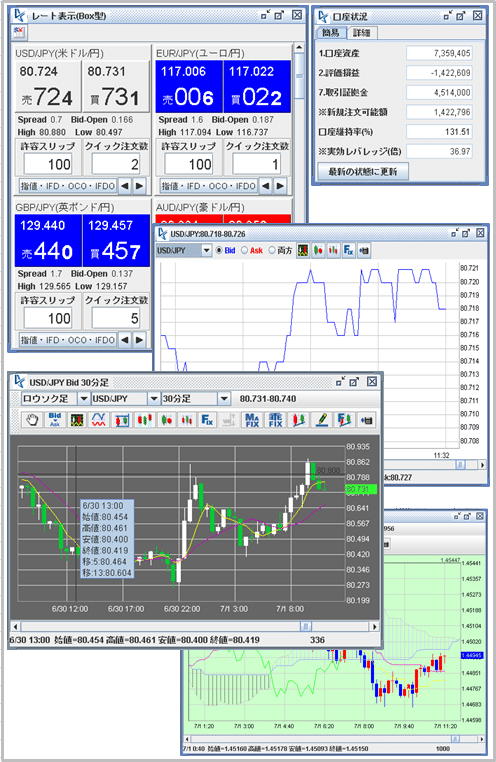The image size is (496, 762).
Task: Click the 口座維持率(%) value 131.51
Action: 439,132
